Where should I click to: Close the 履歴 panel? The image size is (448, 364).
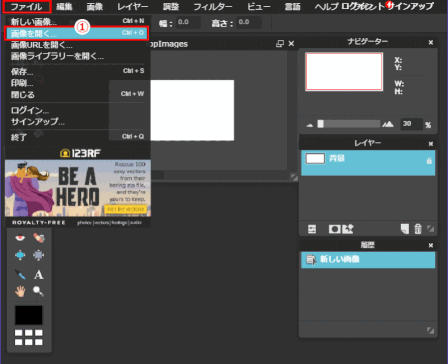431,245
